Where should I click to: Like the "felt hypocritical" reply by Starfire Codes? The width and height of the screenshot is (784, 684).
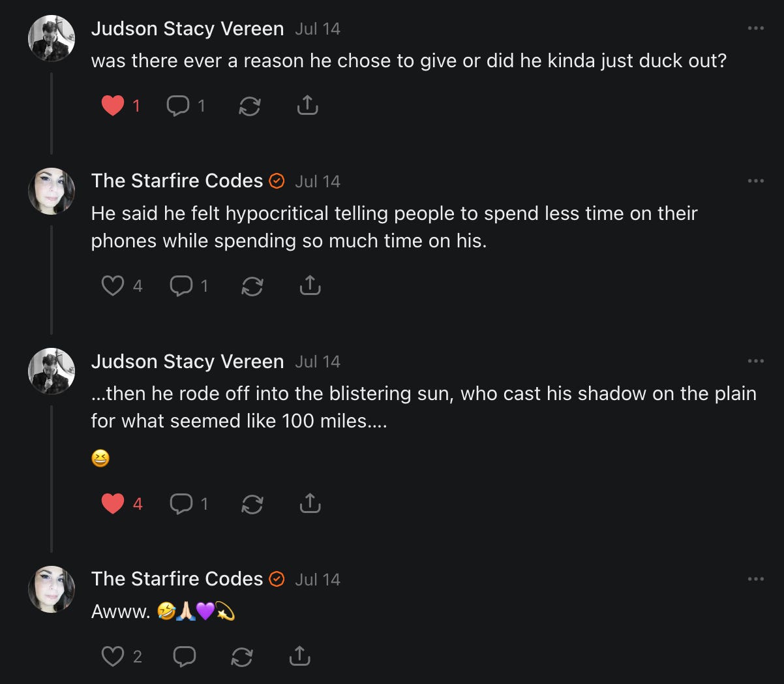(x=113, y=286)
